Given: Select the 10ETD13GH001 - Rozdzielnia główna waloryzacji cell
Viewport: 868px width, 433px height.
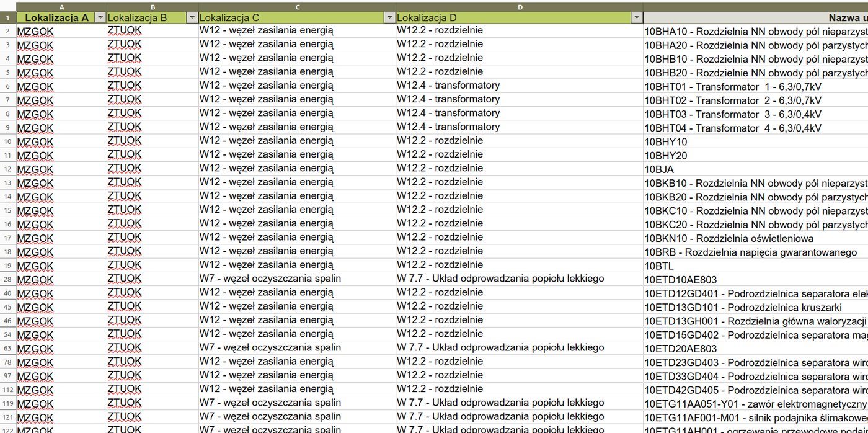Looking at the screenshot, I should coord(755,320).
